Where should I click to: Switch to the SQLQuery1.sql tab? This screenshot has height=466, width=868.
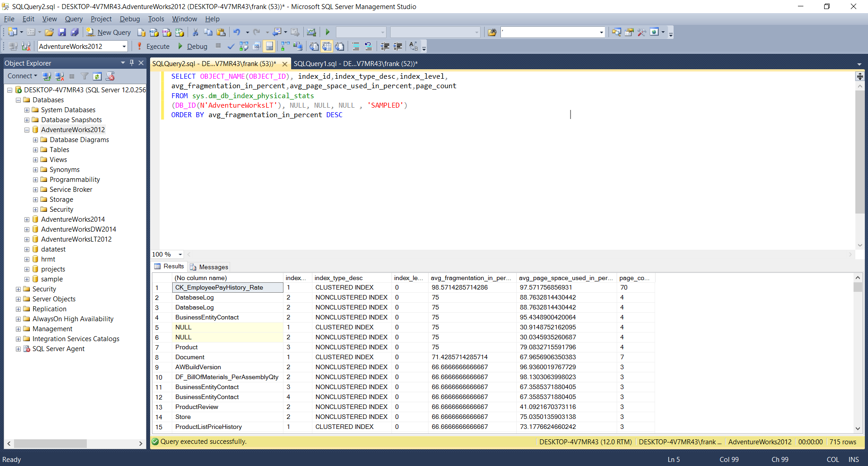pyautogui.click(x=356, y=63)
